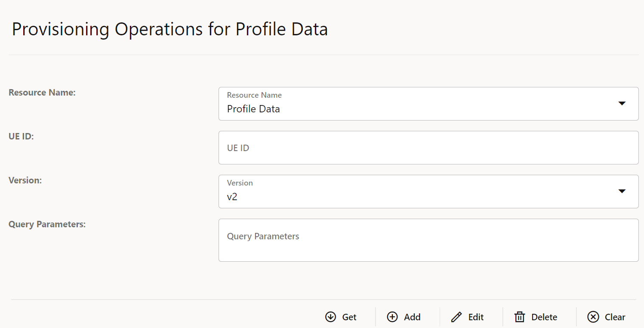
Task: Click the crossed circle icon beside Clear
Action: click(x=593, y=317)
